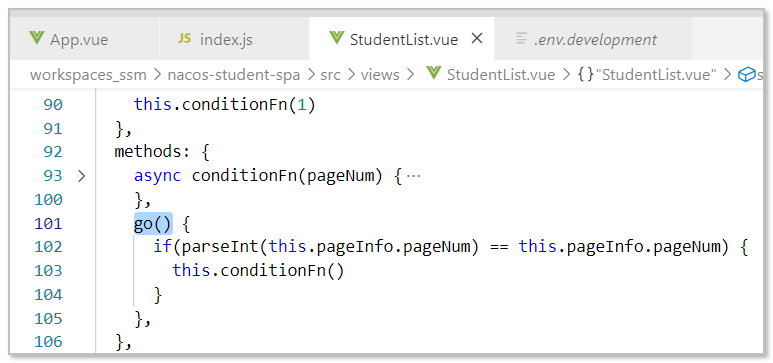Click StudentList.vue file in the breadcrumb
The width and height of the screenshot is (773, 363).
point(500,75)
